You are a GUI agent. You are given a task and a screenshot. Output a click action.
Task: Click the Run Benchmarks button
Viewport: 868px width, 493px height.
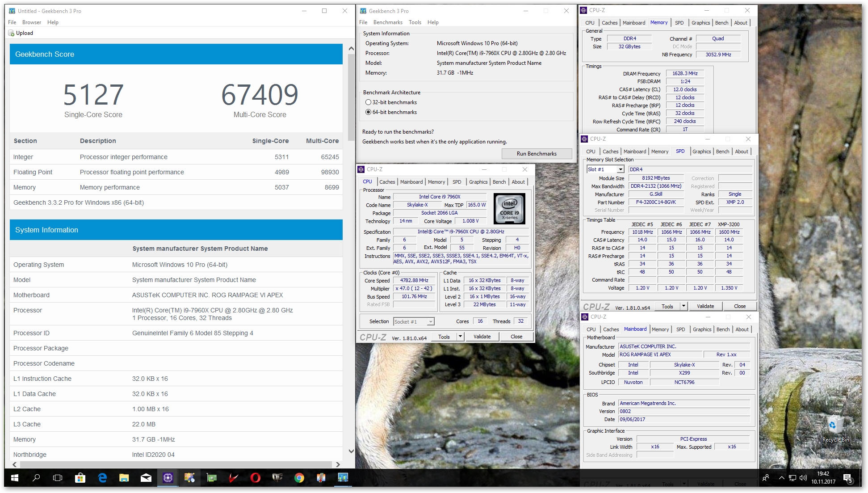click(x=537, y=154)
